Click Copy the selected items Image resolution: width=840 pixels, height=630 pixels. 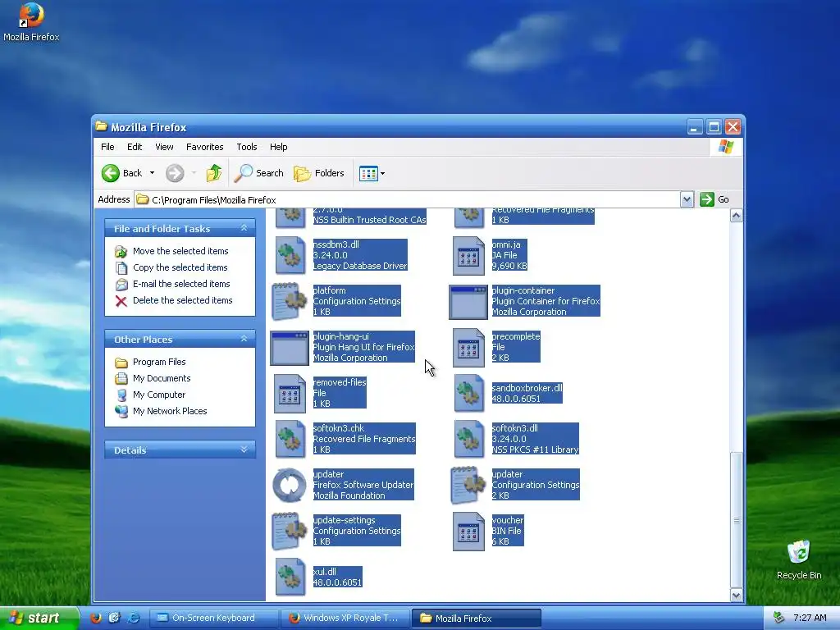click(180, 267)
